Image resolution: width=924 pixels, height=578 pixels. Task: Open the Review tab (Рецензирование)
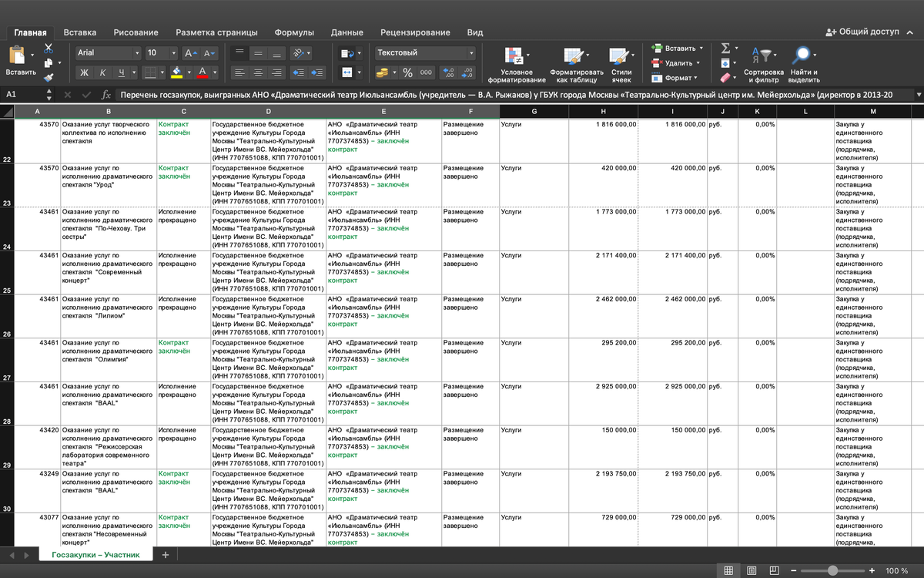415,32
